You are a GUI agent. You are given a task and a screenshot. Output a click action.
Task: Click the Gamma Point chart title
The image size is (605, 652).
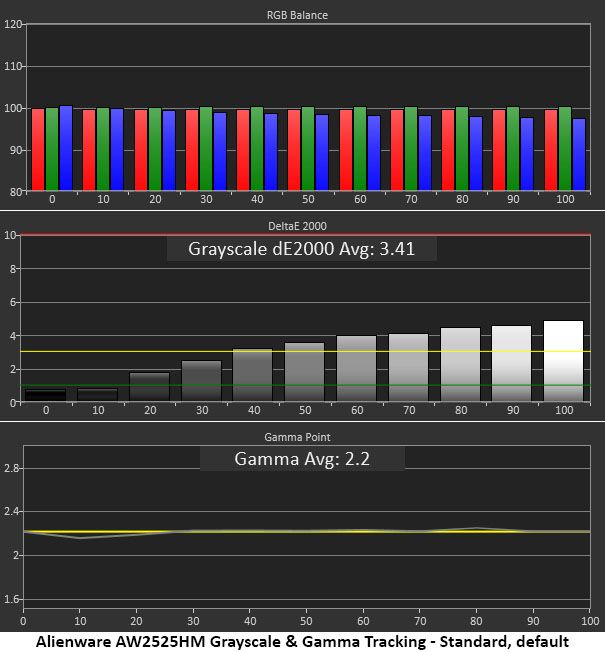[297, 437]
